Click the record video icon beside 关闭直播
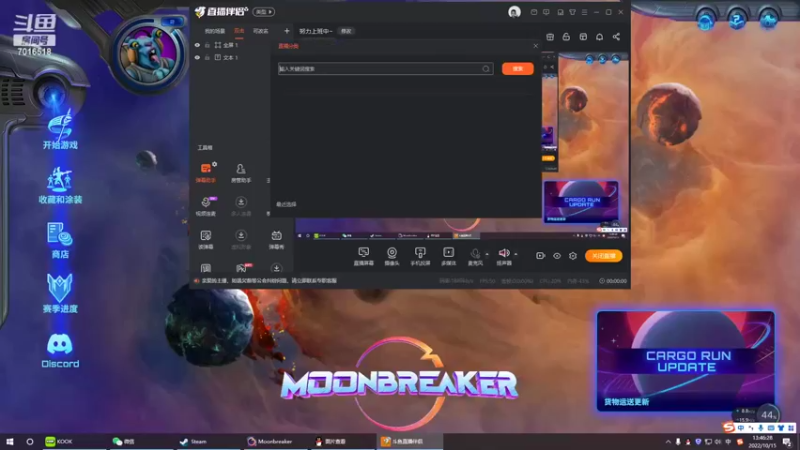The height and width of the screenshot is (450, 800). coord(540,256)
